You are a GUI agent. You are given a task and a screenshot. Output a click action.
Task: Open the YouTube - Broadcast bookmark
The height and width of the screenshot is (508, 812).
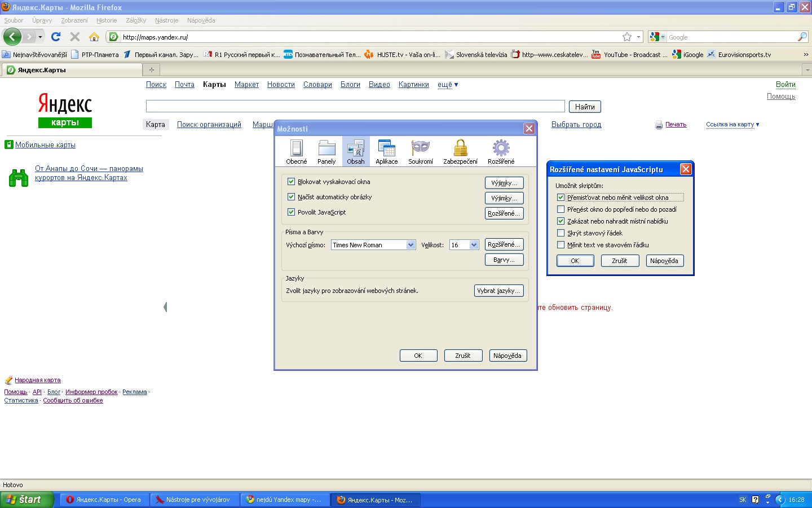[629, 55]
